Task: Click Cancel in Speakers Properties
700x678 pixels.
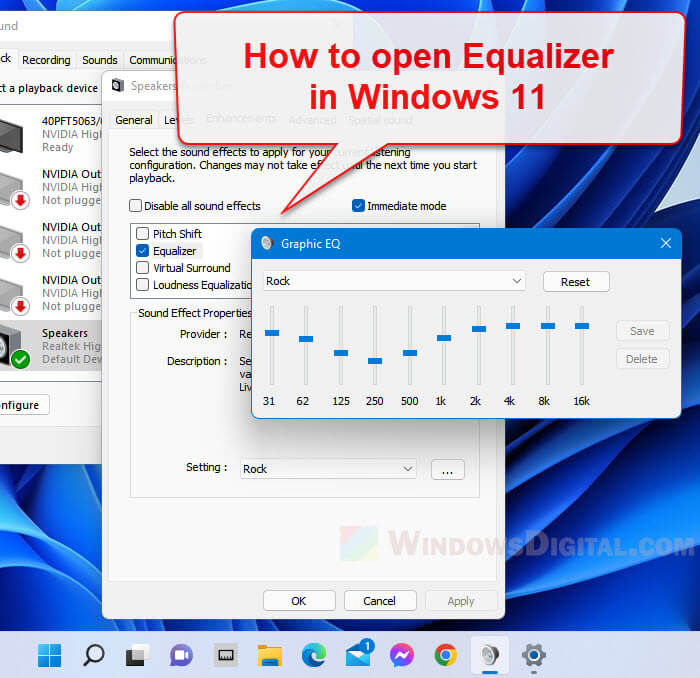Action: pos(379,601)
